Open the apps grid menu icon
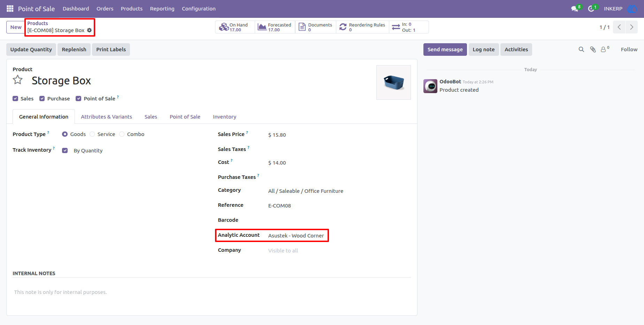The width and height of the screenshot is (644, 325). point(10,8)
